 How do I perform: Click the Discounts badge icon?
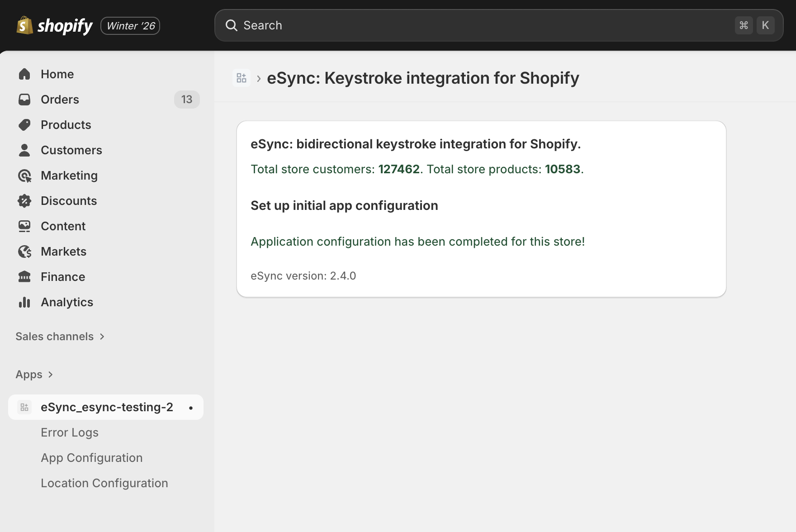click(x=25, y=200)
